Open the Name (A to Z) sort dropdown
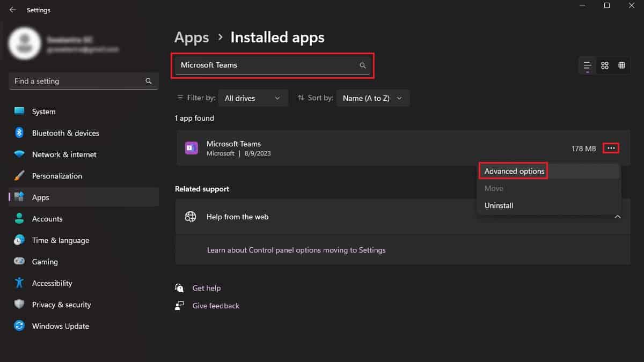Image resolution: width=644 pixels, height=362 pixels. pyautogui.click(x=372, y=98)
